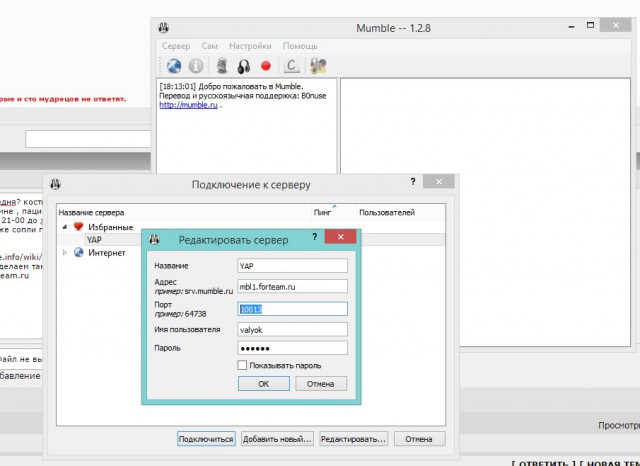Image resolution: width=640 pixels, height=466 pixels.
Task: Open server Information icon in Mumble toolbar
Action: 196,66
